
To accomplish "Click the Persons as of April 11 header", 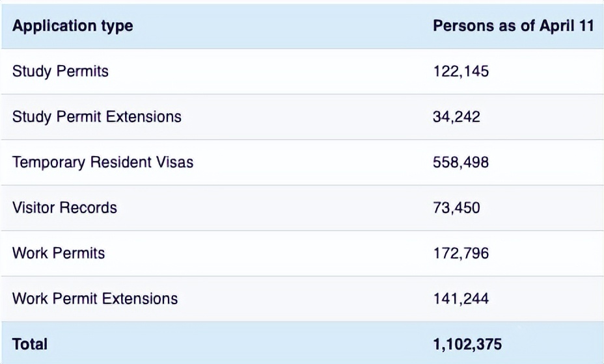I will pos(513,27).
